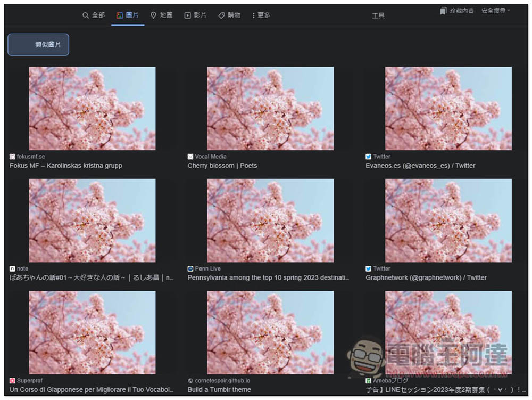Switch to the 圖片 tab
The height and width of the screenshot is (400, 532).
point(128,15)
